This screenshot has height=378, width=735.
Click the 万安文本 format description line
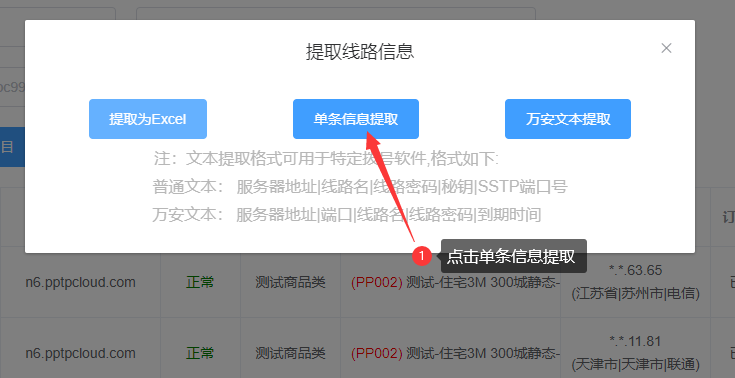[347, 215]
